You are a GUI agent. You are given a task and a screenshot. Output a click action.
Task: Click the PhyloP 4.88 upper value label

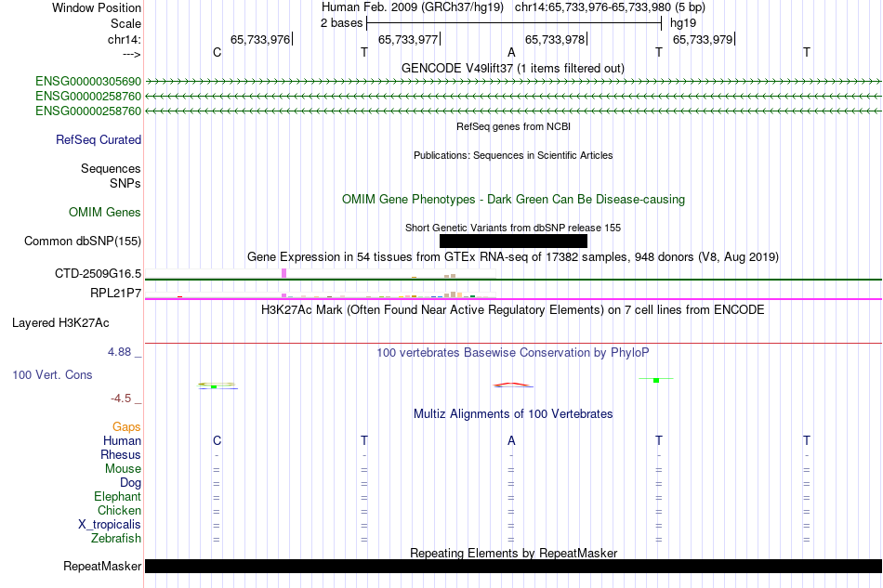coord(119,352)
